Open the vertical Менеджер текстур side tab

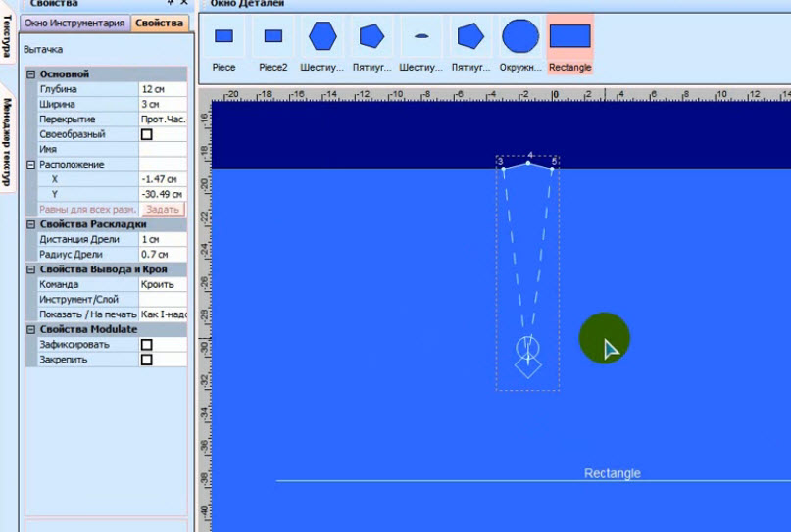[7, 142]
